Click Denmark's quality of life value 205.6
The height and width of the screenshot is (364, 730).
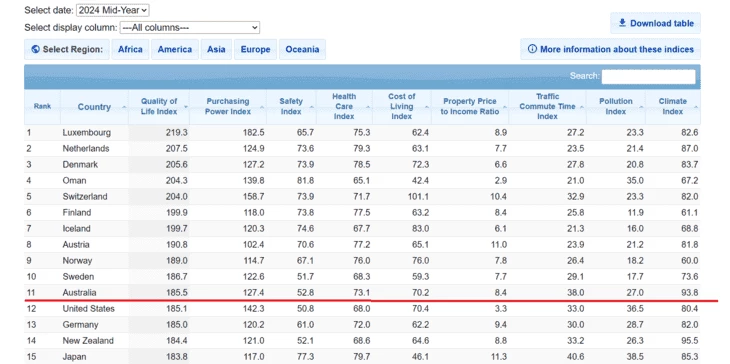pos(176,165)
